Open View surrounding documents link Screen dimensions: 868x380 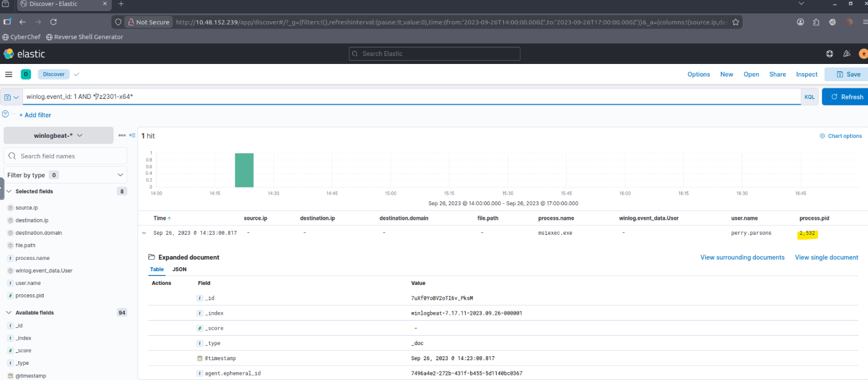tap(742, 257)
